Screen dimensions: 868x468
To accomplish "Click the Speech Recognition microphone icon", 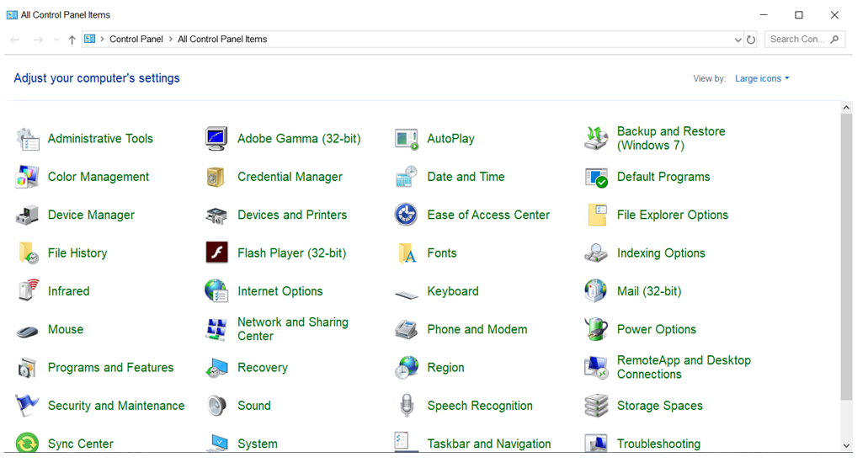I will click(407, 406).
